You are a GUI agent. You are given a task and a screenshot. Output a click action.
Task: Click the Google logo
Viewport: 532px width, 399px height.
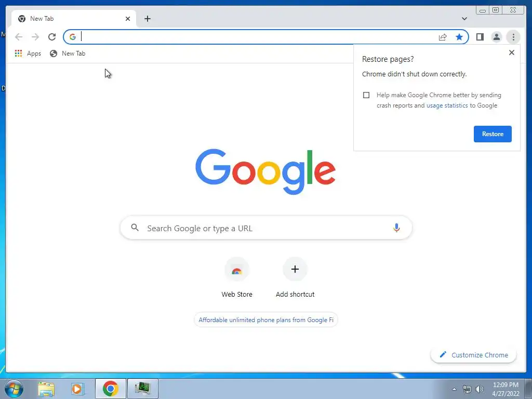click(265, 171)
